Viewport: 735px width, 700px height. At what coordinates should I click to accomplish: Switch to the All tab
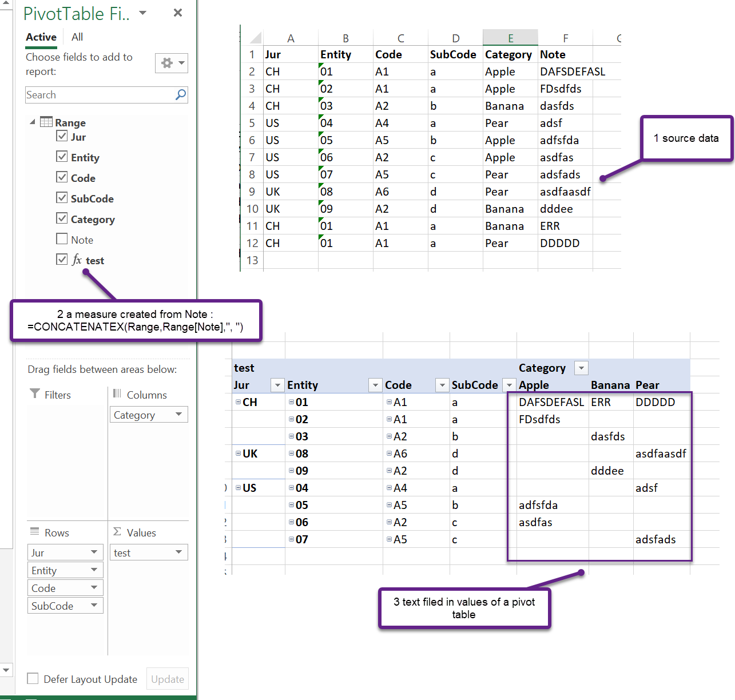(x=77, y=37)
